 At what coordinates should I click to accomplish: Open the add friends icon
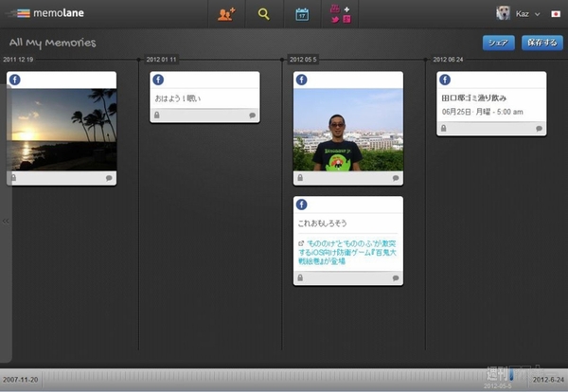[x=226, y=14]
